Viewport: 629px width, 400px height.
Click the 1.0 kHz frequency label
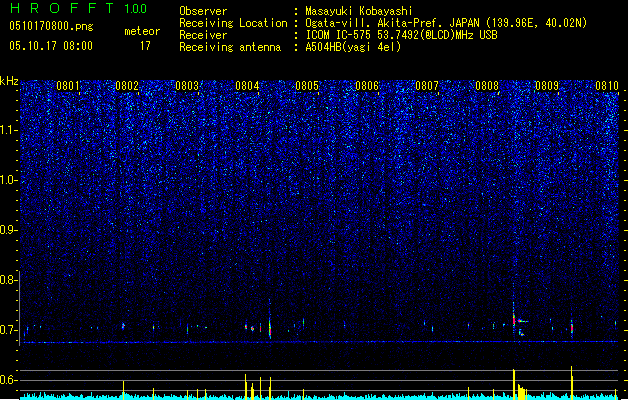click(9, 180)
